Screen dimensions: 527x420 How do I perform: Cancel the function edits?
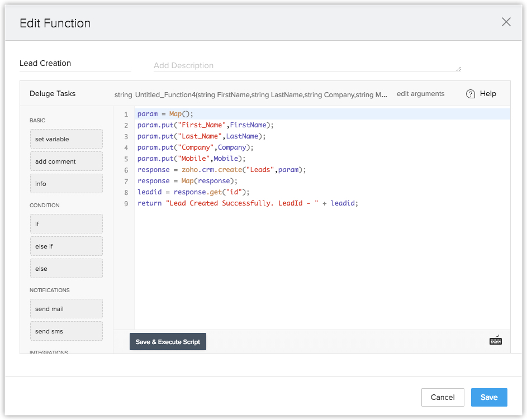(x=443, y=397)
